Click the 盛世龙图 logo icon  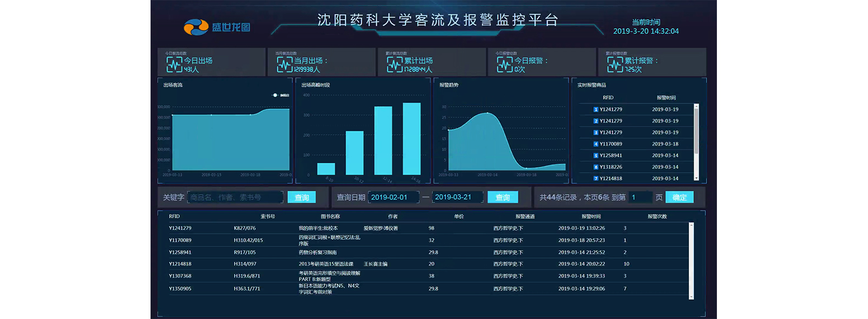tap(196, 27)
